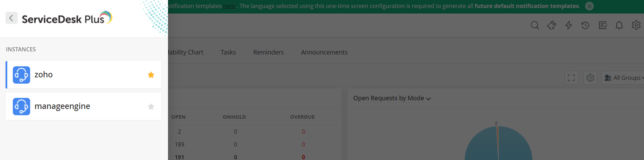Toggle dashboard full screen view
This screenshot has width=644, height=160.
coord(572,78)
